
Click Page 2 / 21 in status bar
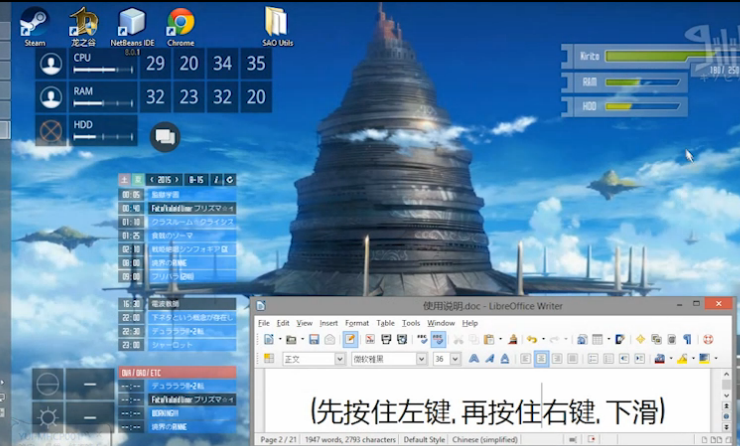278,439
